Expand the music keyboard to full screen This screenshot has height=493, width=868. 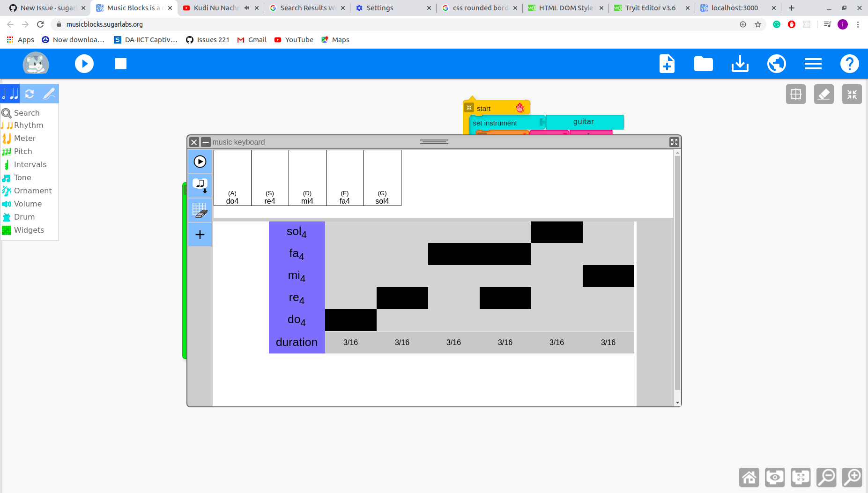click(674, 142)
